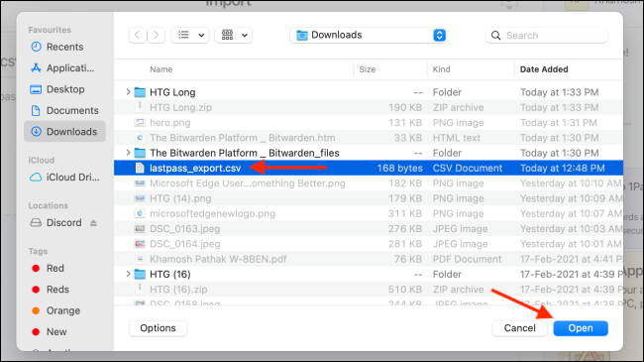Click the Bitwarden_files folder icon
The height and width of the screenshot is (362, 644).
tap(140, 153)
